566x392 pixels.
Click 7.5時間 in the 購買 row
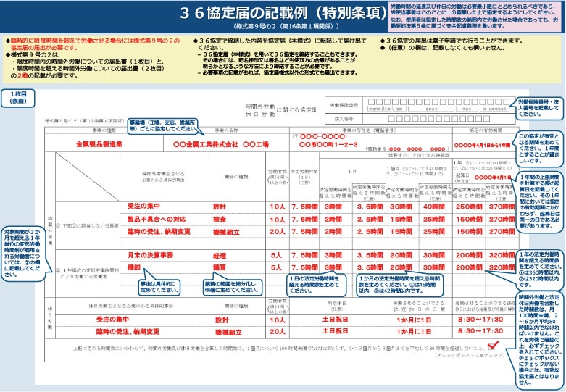pos(304,267)
